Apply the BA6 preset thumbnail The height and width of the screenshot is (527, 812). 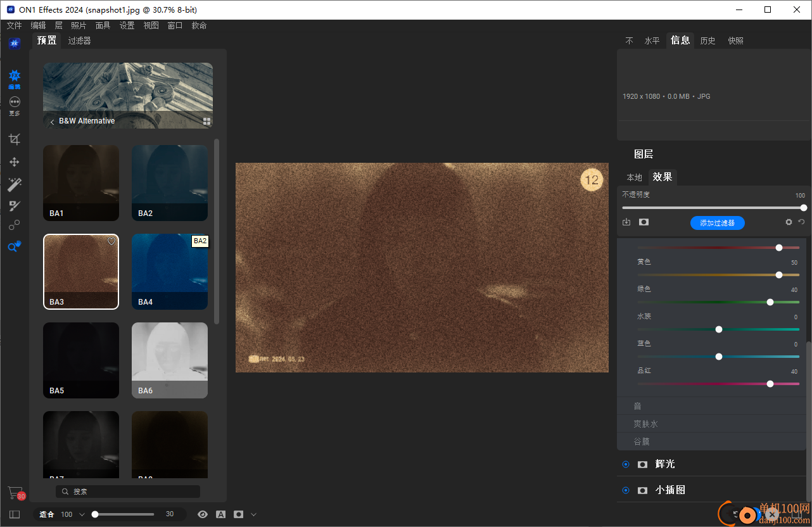point(170,360)
